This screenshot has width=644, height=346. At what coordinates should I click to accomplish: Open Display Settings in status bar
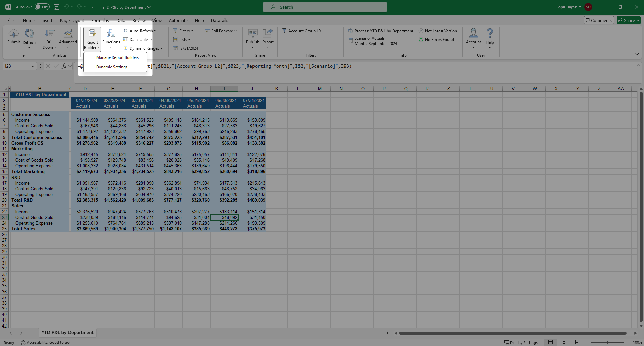521,343
